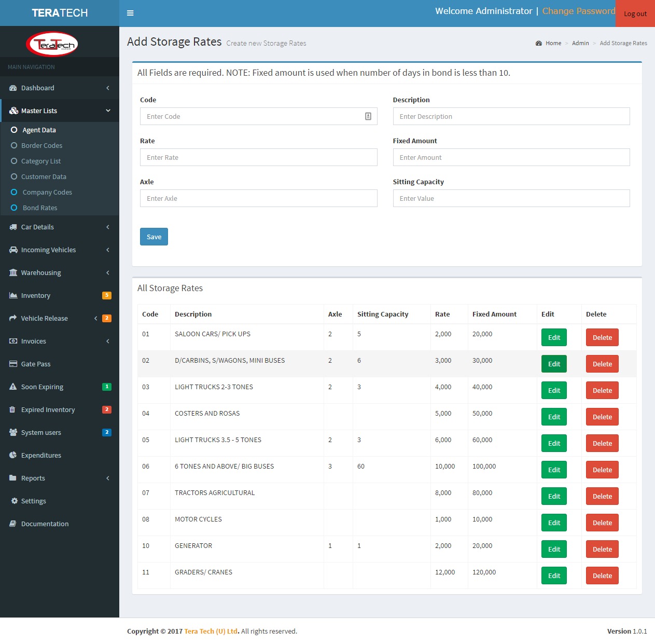Open the Admin breadcrumb link
Screen dimensions: 655x644
coord(580,43)
